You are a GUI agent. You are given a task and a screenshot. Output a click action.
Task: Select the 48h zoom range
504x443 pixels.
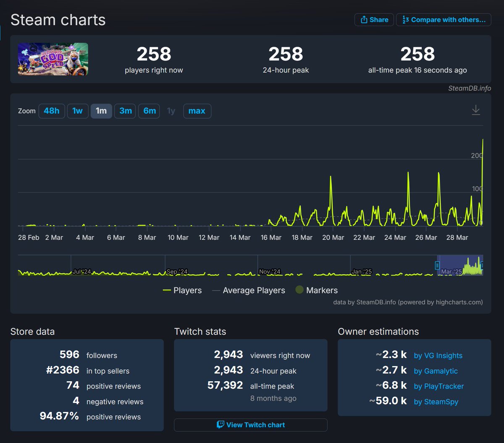click(52, 111)
